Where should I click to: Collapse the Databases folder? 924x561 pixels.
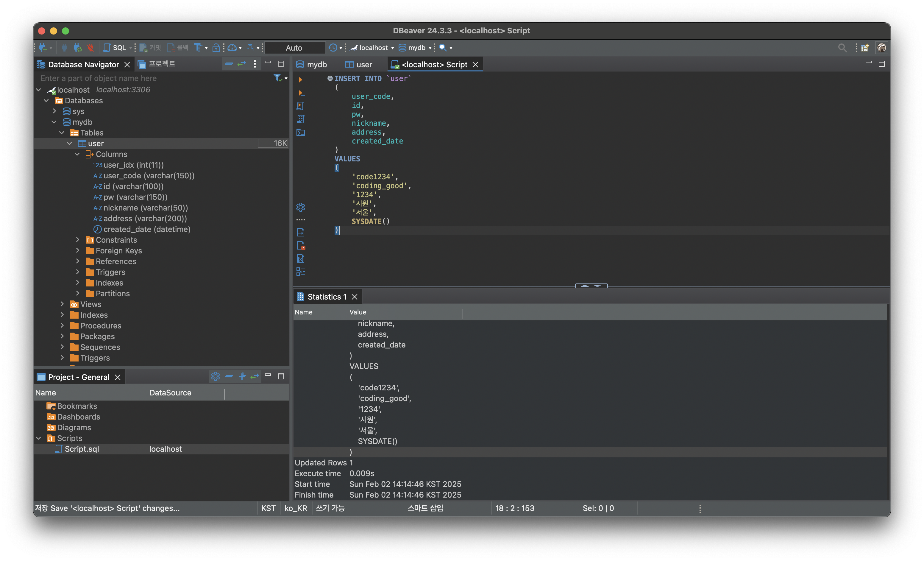point(46,101)
